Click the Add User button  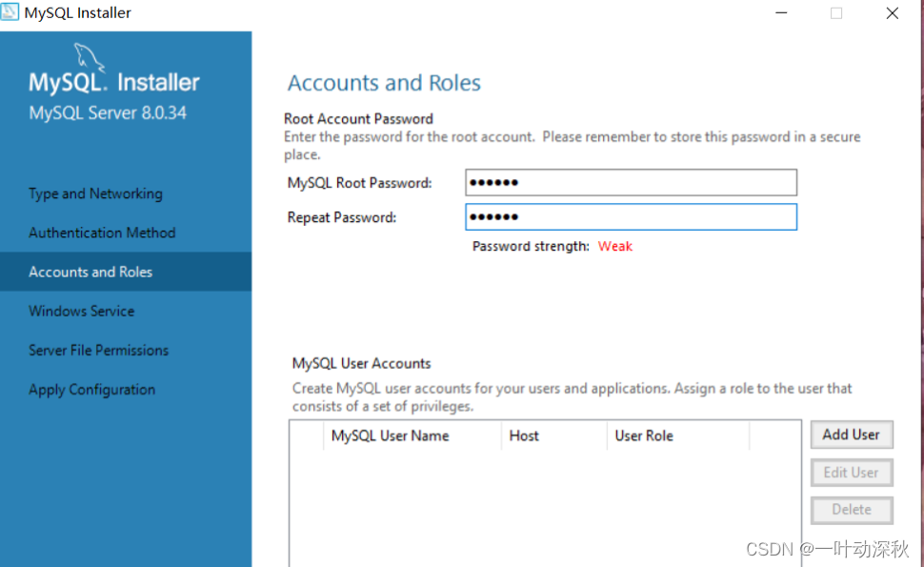(852, 435)
